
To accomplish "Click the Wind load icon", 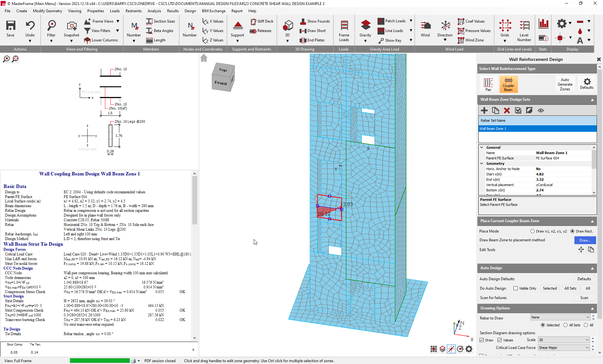I will tap(425, 26).
